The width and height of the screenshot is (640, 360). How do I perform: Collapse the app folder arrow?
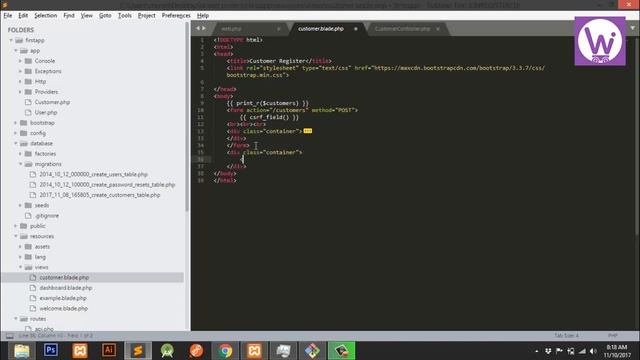point(16,51)
